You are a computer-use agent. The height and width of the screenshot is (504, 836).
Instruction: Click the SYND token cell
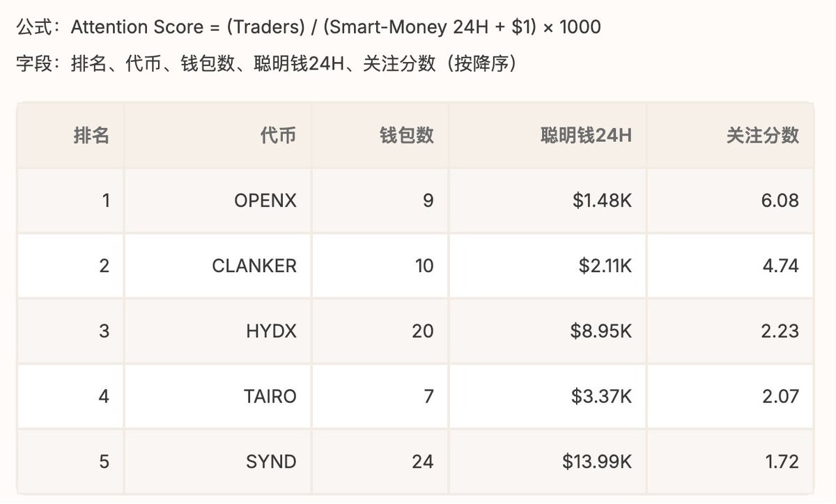271,462
